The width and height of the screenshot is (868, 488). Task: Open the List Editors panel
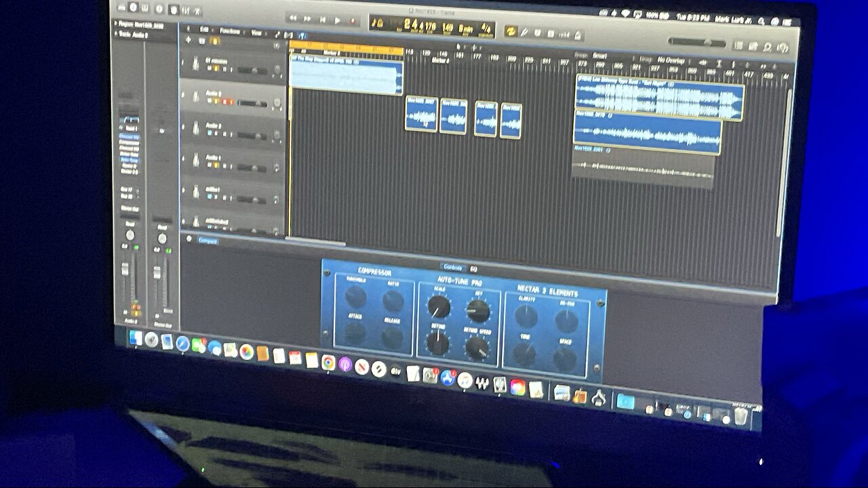point(738,45)
